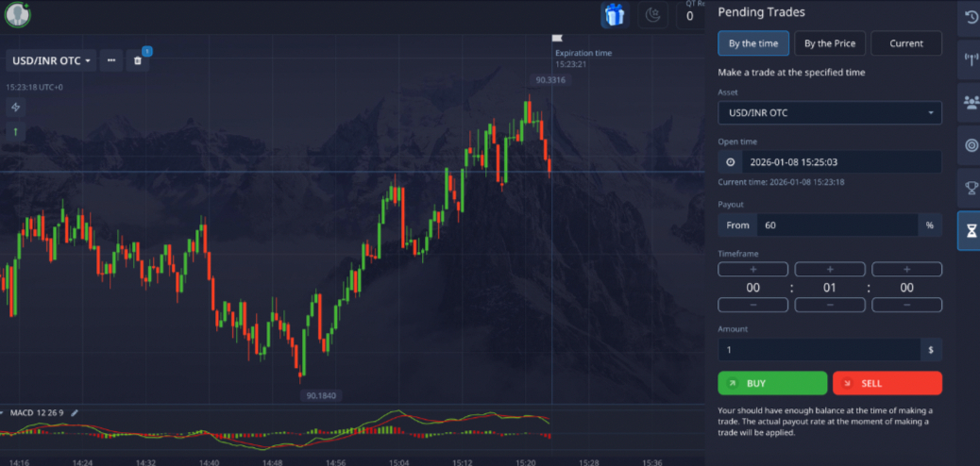Click the Open time date field
This screenshot has height=466, width=980.
pyautogui.click(x=841, y=162)
